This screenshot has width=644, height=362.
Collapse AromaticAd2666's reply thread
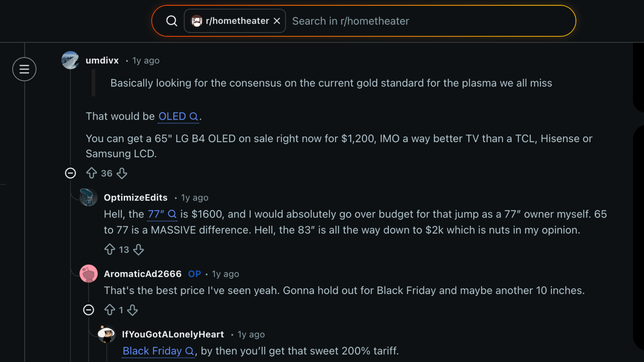(x=89, y=310)
